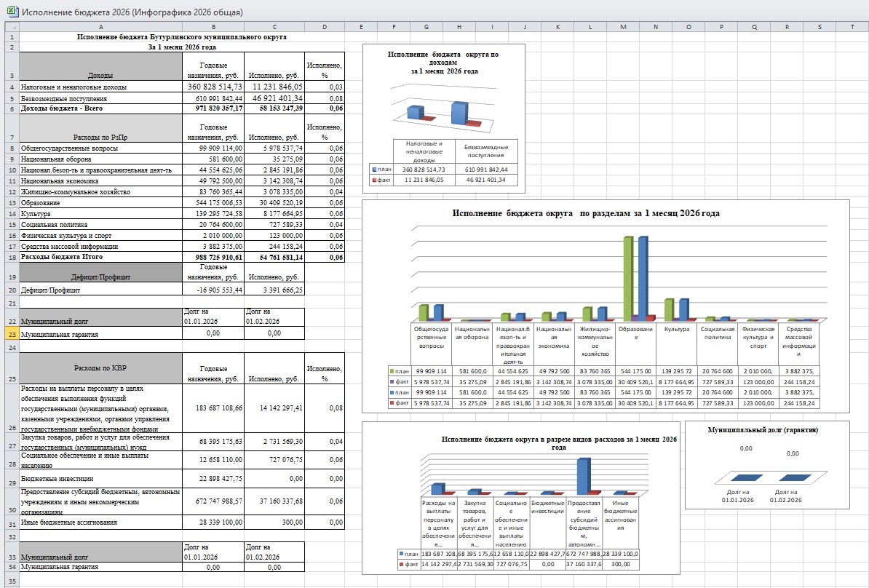Image resolution: width=869 pixels, height=588 pixels.
Task: Click blue 'план' legend key in income chart
Action: click(x=375, y=170)
